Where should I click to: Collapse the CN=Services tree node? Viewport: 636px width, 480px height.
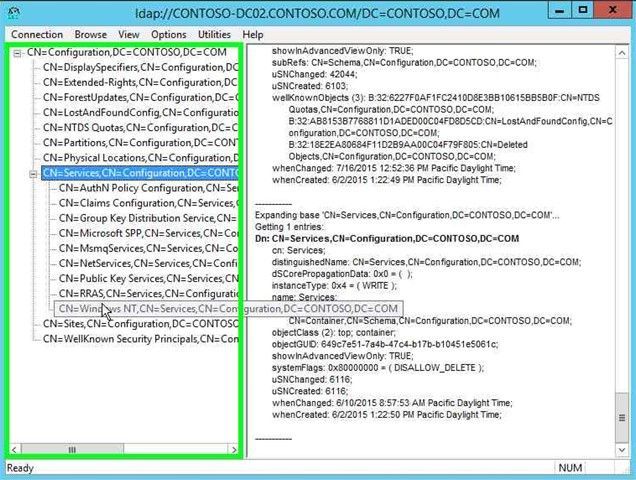point(33,174)
